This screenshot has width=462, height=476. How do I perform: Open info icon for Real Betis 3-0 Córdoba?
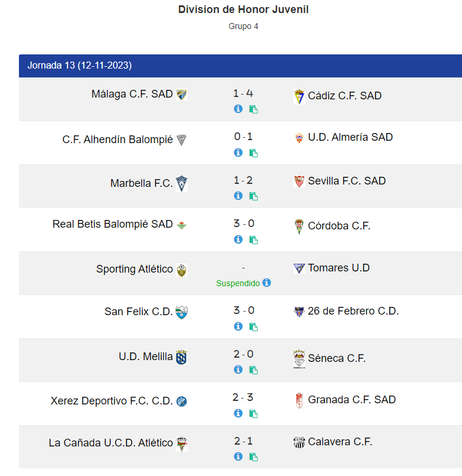(x=238, y=239)
